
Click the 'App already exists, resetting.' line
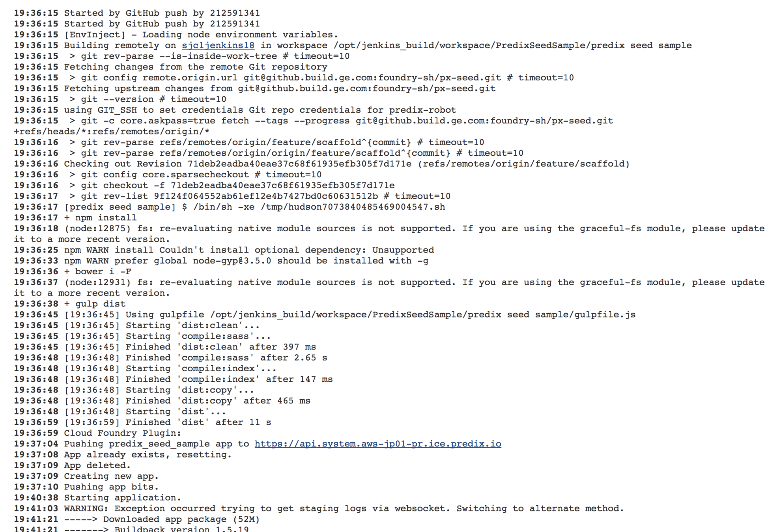(123, 454)
